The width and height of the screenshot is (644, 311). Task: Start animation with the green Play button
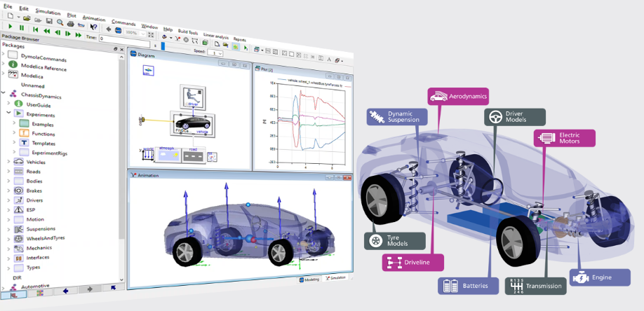(11, 27)
